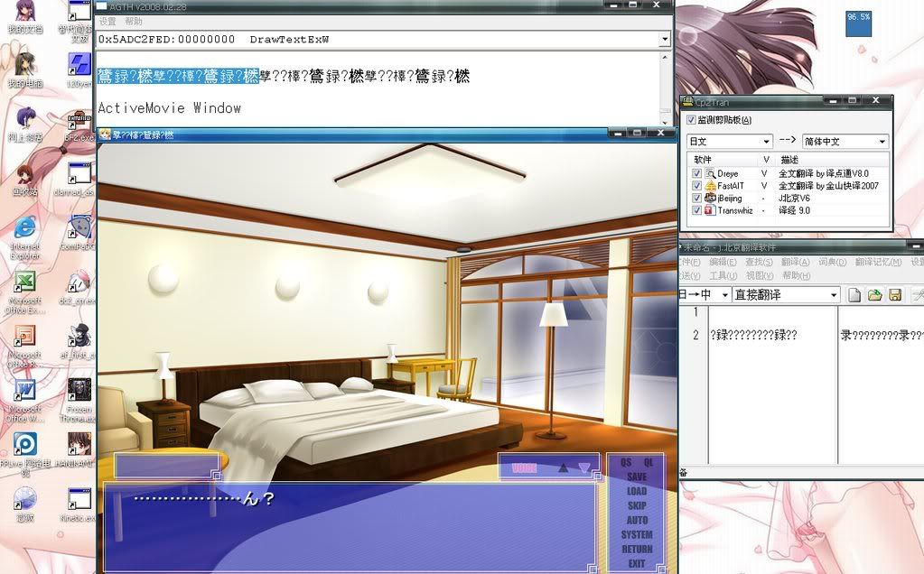
Task: Select the Microsoft Office Excel shortcut icon
Action: point(24,282)
